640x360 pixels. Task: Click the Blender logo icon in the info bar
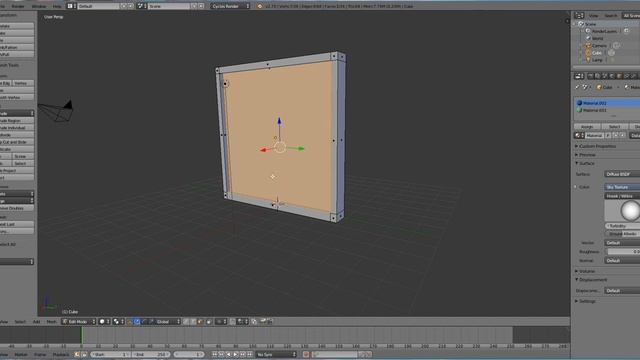[260, 6]
